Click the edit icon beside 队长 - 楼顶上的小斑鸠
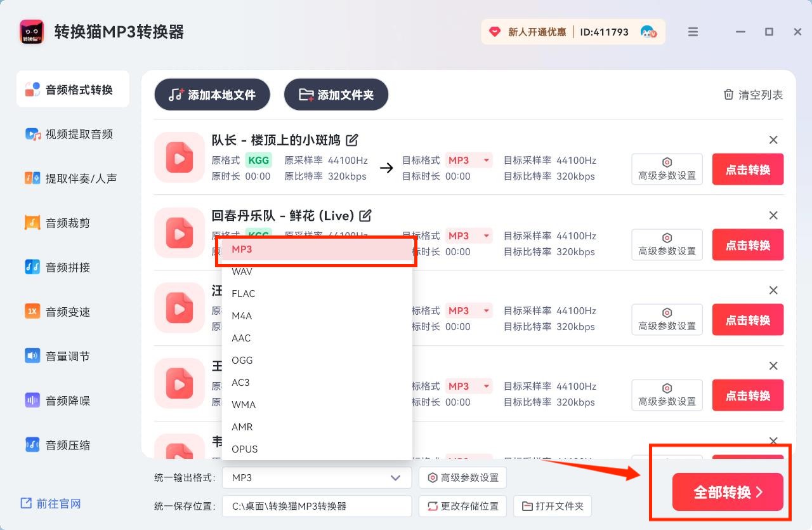 click(x=351, y=140)
